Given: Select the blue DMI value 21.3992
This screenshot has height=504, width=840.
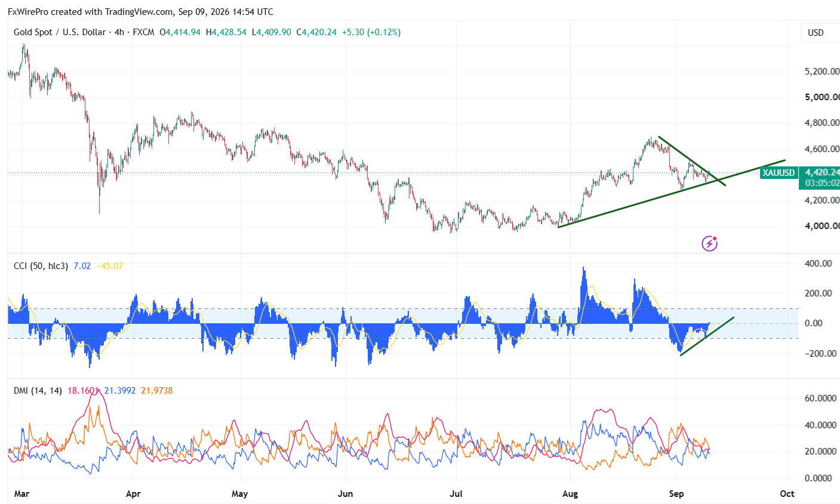Looking at the screenshot, I should coord(120,391).
